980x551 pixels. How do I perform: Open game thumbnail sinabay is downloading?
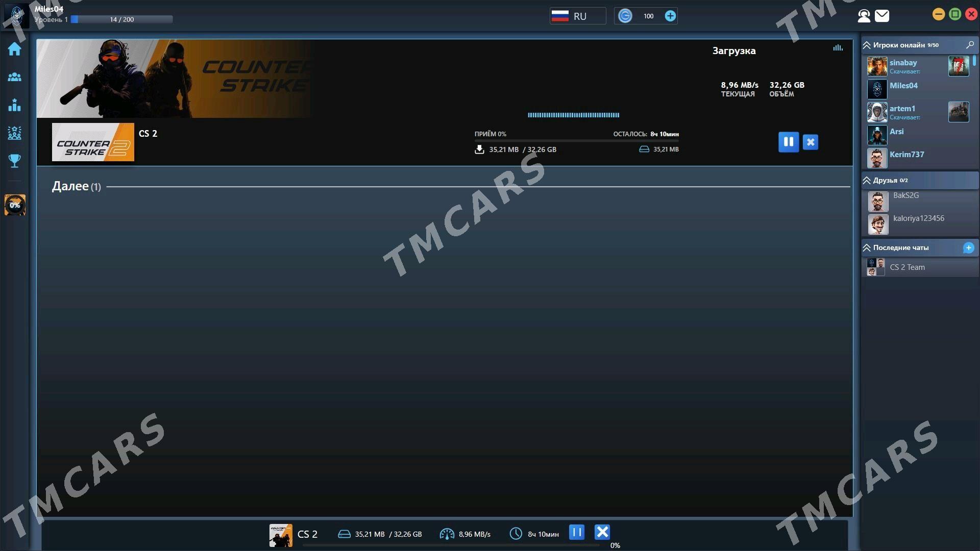pos(958,66)
